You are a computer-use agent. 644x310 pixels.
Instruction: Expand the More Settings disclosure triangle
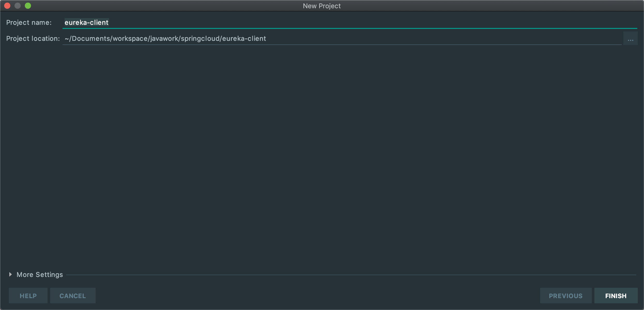tap(10, 274)
